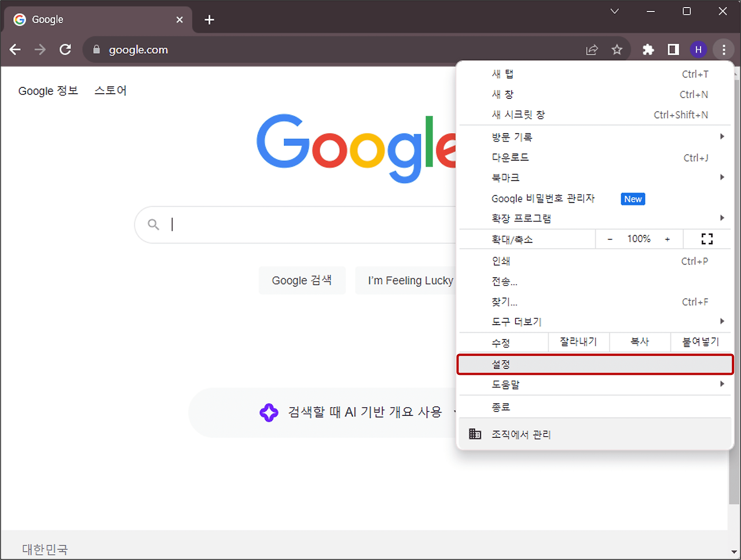Click the Google logo
741x560 pixels.
(356, 148)
